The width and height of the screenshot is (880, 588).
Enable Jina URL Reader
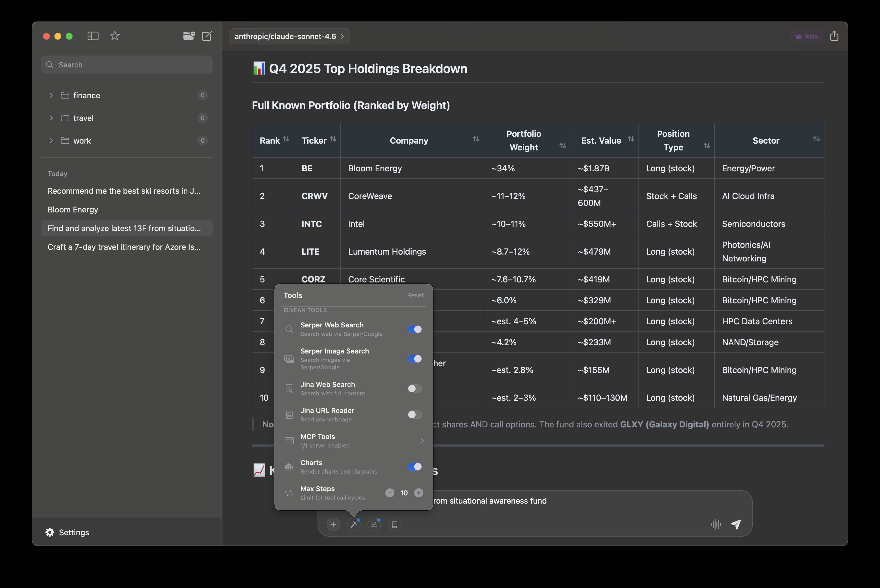click(415, 415)
